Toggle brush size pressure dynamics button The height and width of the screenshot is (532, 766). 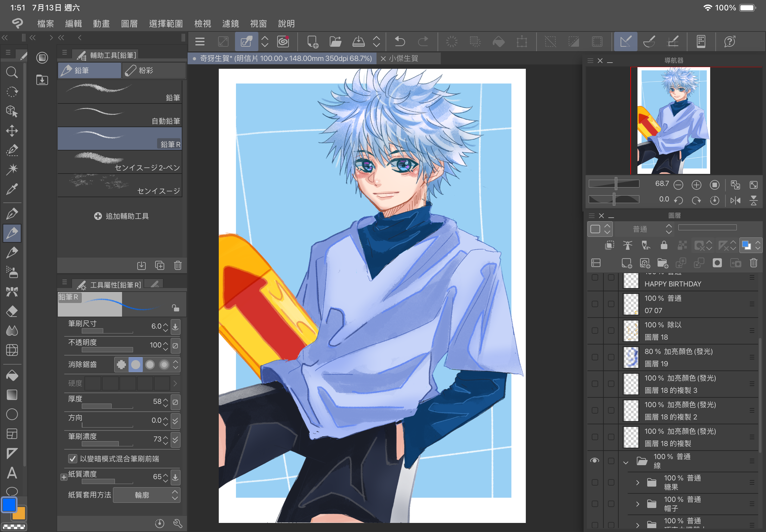(175, 327)
